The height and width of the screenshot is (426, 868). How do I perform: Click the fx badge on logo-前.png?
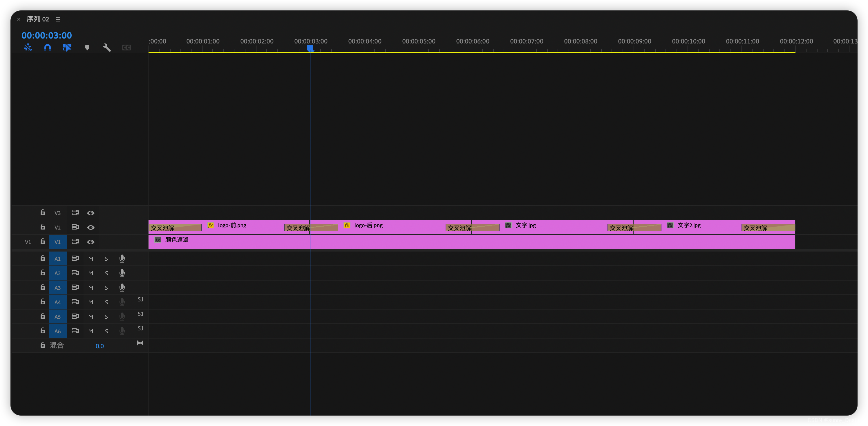click(x=211, y=225)
